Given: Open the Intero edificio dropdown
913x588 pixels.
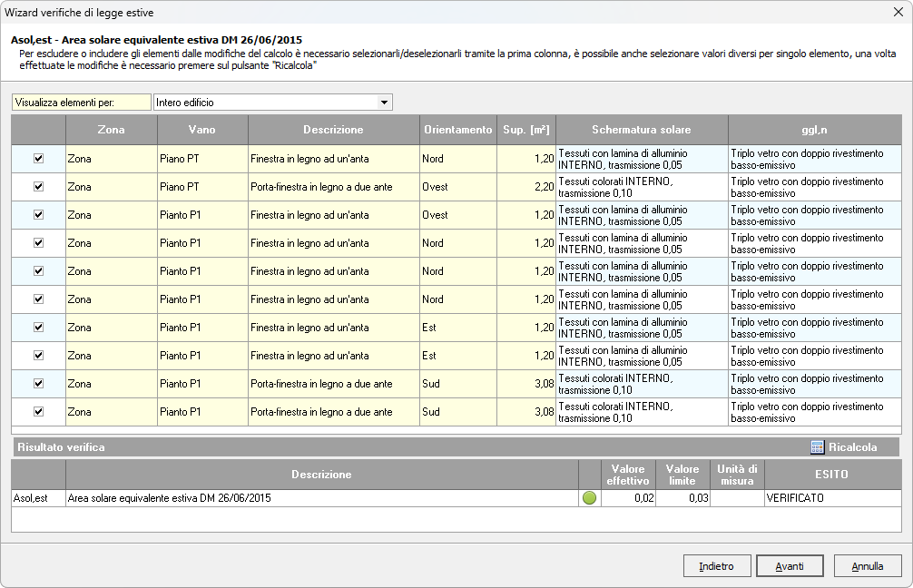Looking at the screenshot, I should [x=384, y=103].
